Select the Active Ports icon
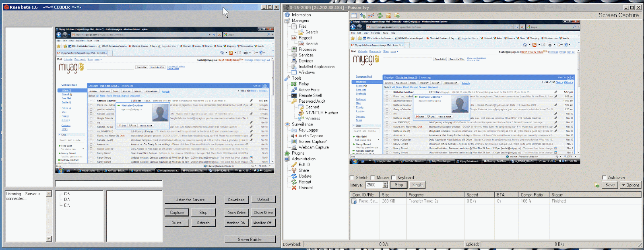 294,90
